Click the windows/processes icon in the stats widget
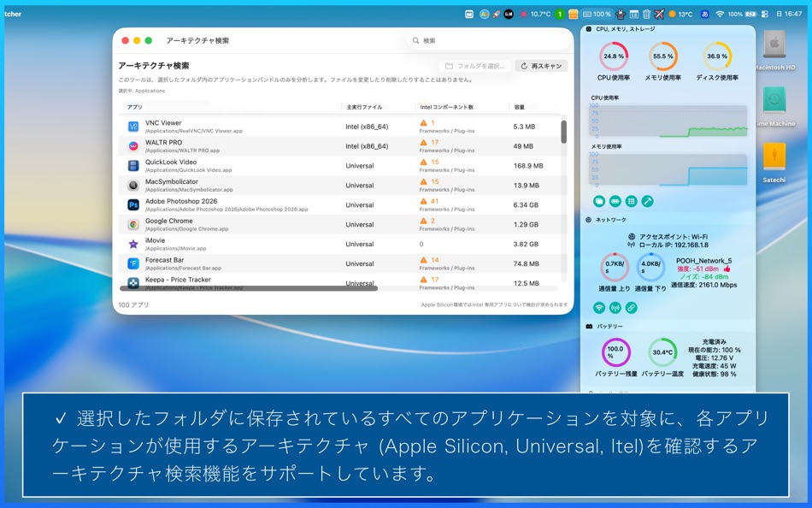 click(x=600, y=202)
